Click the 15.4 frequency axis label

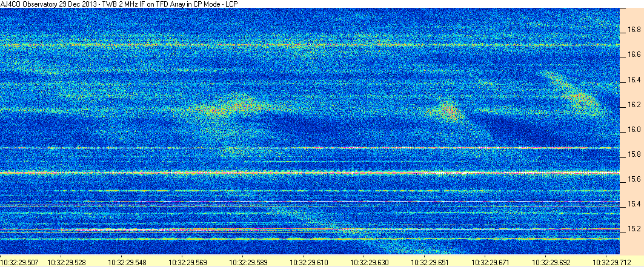pyautogui.click(x=634, y=204)
